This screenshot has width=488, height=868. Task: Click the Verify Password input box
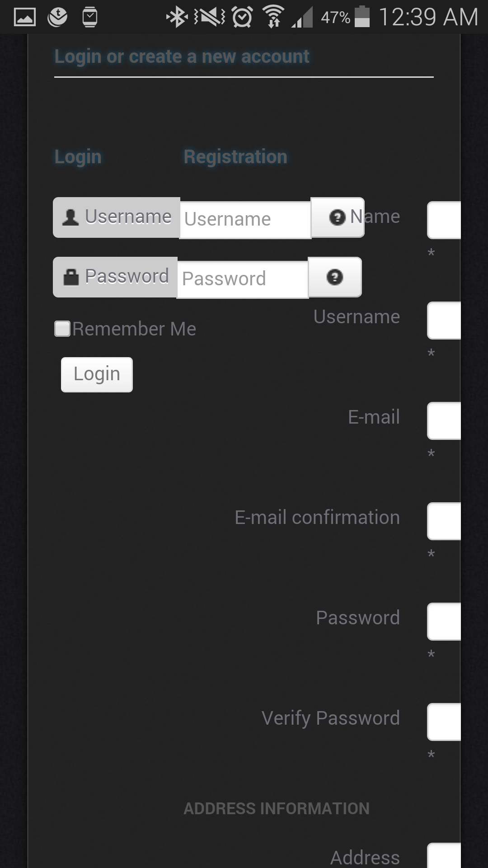tap(444, 722)
